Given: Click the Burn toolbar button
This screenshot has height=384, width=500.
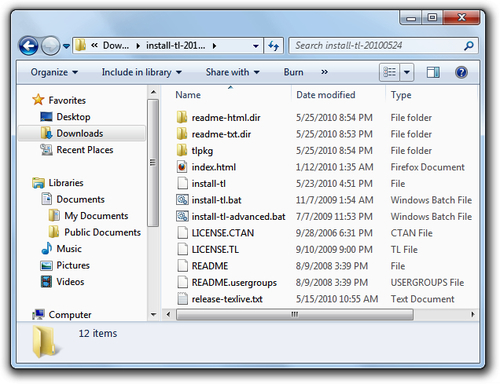Looking at the screenshot, I should pyautogui.click(x=293, y=72).
